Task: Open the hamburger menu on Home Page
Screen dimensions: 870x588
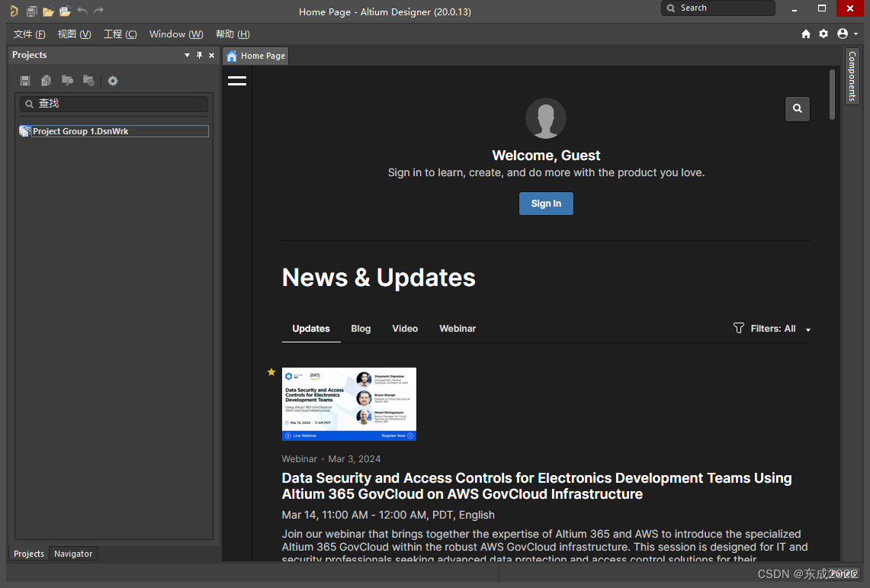Action: (x=237, y=81)
